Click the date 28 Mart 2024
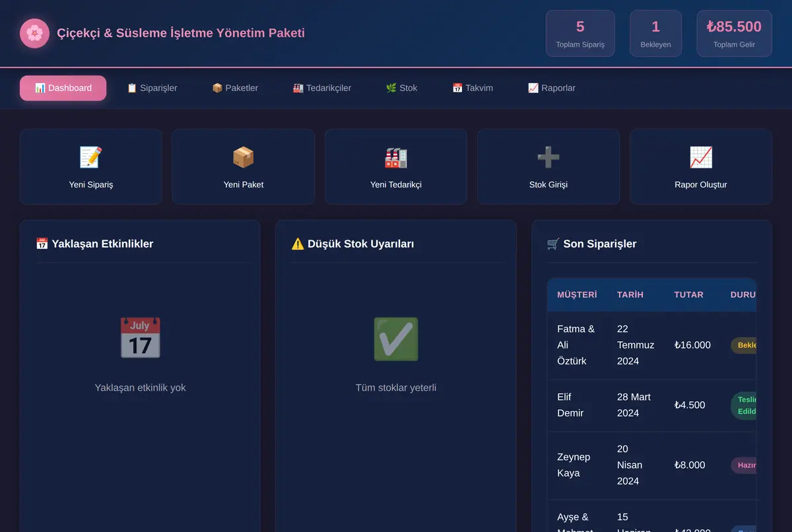792x532 pixels. point(634,405)
